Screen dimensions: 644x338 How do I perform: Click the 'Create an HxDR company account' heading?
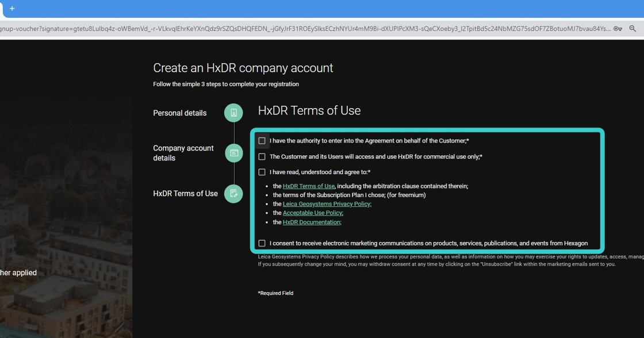click(x=243, y=68)
